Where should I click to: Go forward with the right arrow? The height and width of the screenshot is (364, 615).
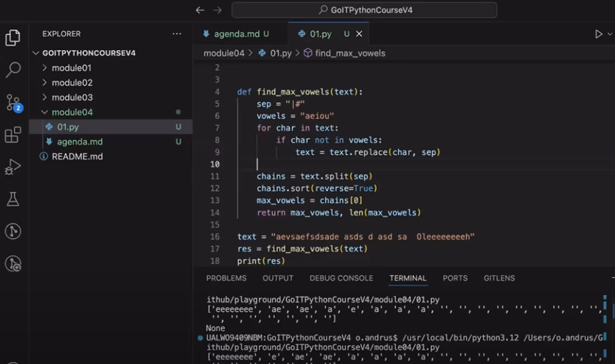click(x=217, y=10)
